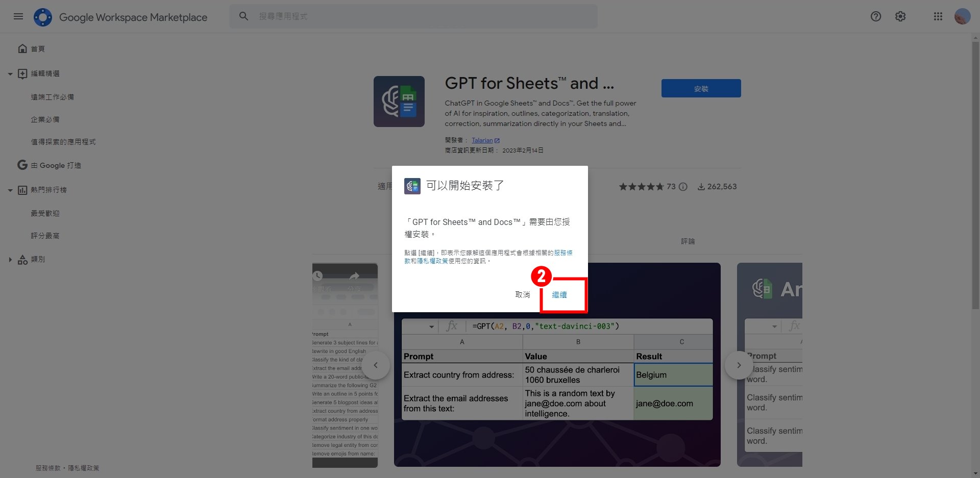
Task: Open 最受歡迎 list
Action: (x=45, y=213)
